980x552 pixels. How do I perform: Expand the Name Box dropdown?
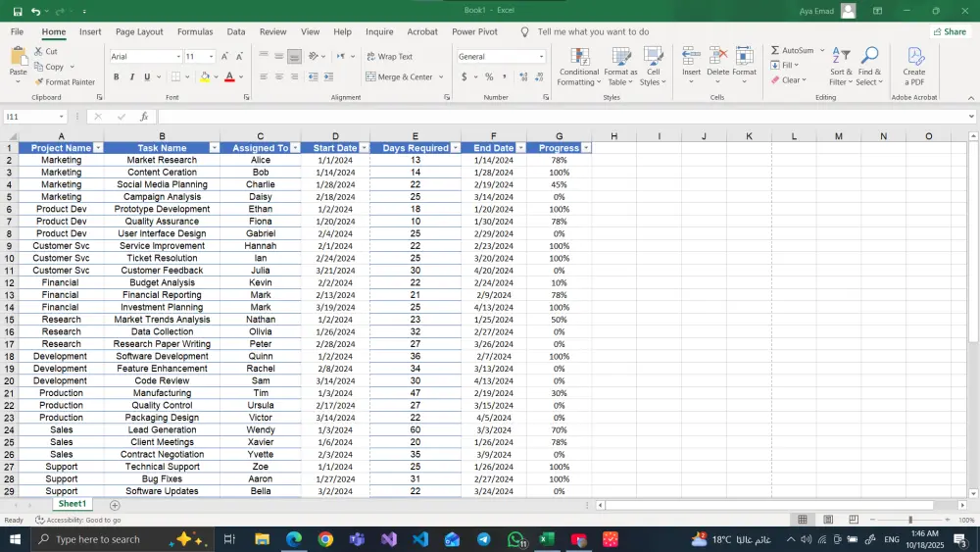click(61, 117)
